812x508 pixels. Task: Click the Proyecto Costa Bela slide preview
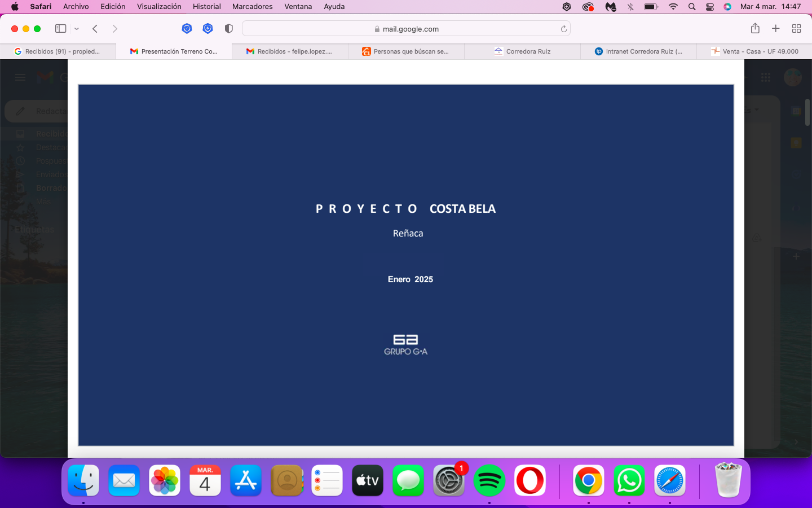406,265
